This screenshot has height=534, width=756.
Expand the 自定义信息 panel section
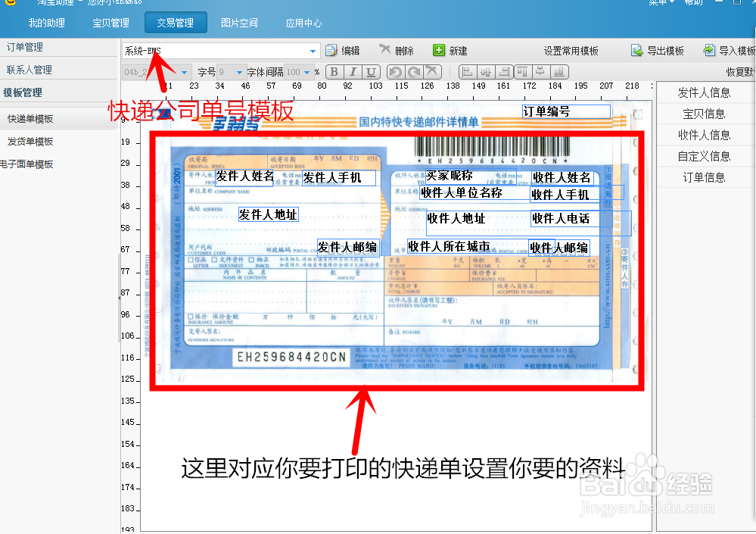[704, 156]
